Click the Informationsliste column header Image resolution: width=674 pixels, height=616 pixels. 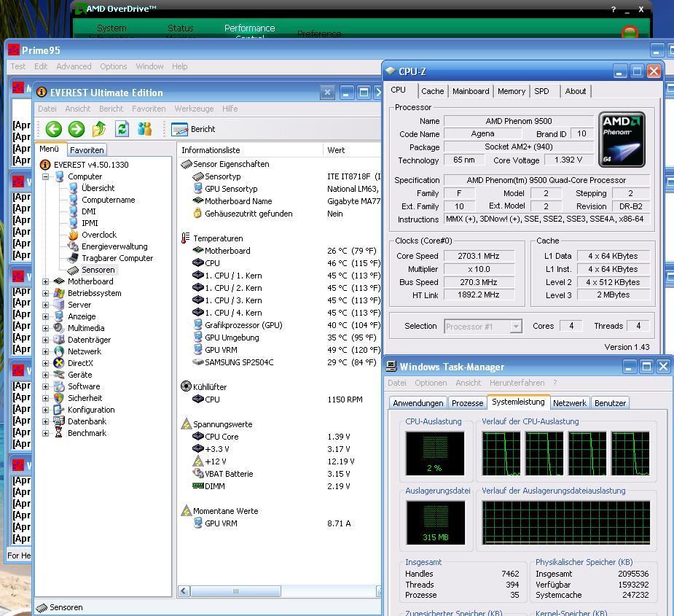coord(251,150)
